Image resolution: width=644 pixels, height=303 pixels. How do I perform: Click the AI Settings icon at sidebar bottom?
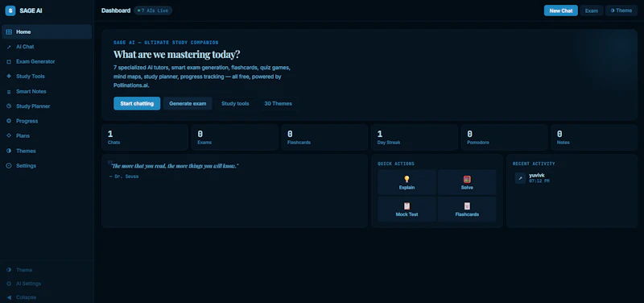pos(9,284)
